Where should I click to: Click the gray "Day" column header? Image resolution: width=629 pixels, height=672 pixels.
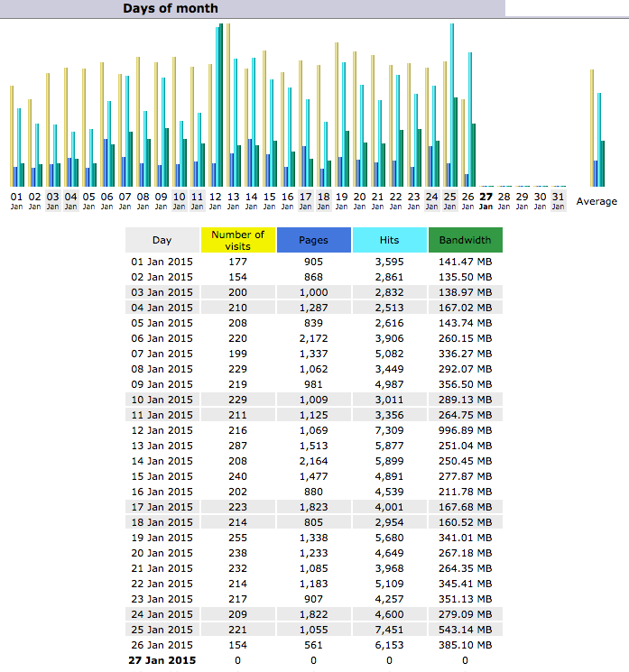(162, 241)
